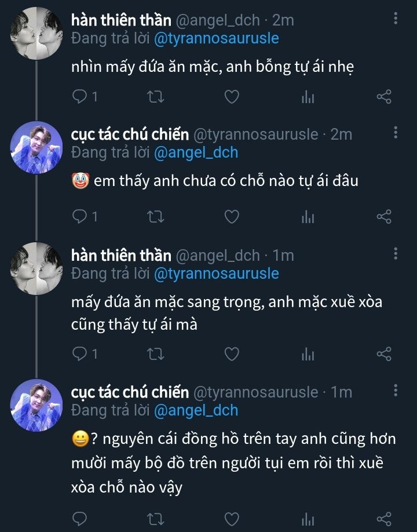Screen dimensions: 417x532
Task: Open more options on the last tweet
Action: tap(396, 392)
